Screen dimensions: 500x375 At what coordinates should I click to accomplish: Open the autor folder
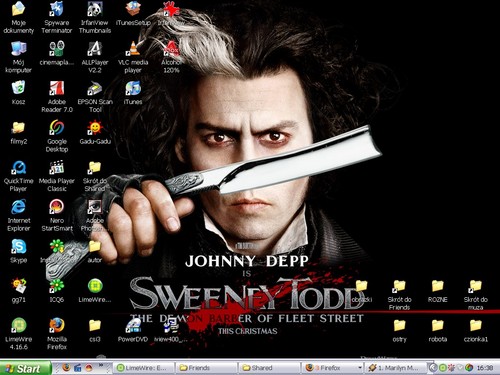tap(95, 251)
